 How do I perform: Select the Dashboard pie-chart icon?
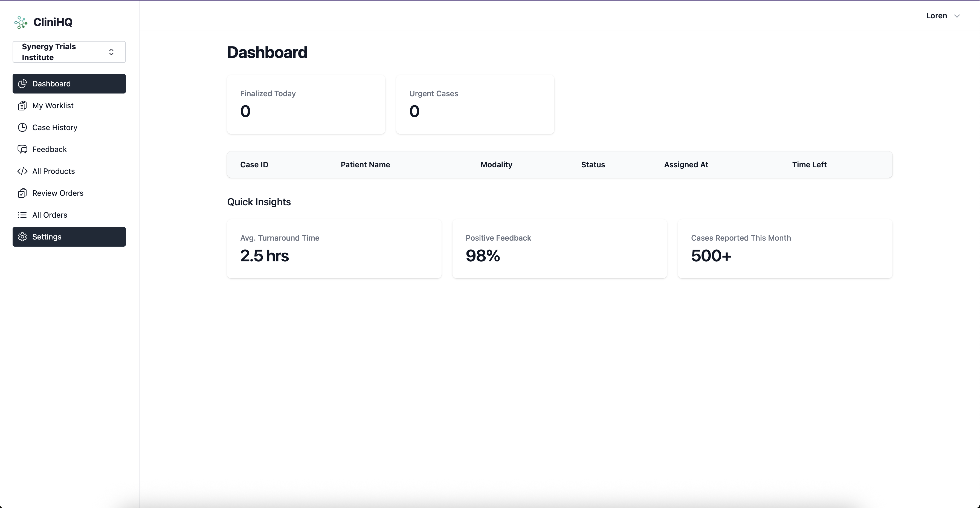(x=22, y=84)
